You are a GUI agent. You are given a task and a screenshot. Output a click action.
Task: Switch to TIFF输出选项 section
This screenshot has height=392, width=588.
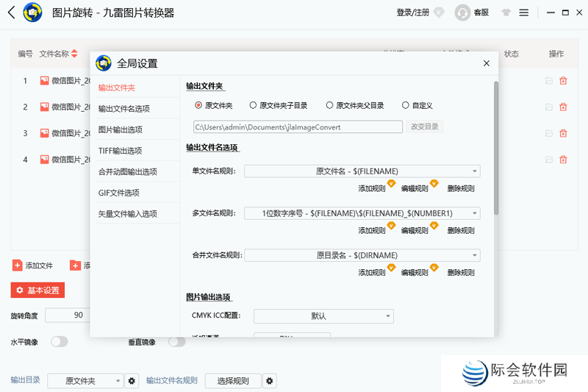click(x=120, y=151)
